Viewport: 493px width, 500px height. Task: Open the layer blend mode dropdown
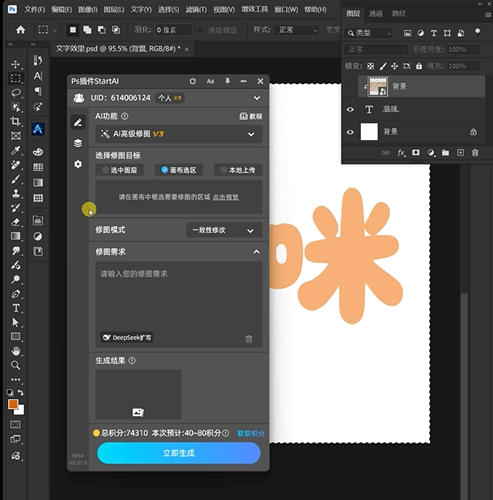click(x=376, y=50)
